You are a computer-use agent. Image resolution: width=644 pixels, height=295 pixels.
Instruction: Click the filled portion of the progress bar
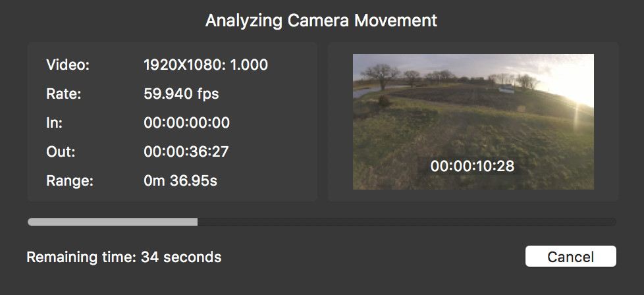pyautogui.click(x=112, y=222)
